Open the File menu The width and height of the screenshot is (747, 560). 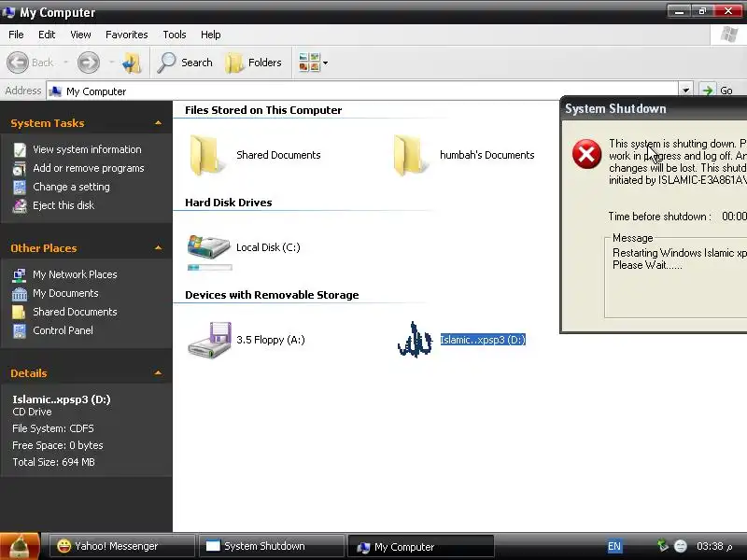point(16,35)
